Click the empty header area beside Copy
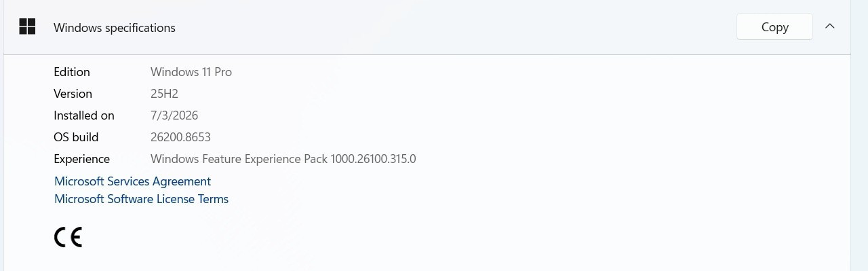The width and height of the screenshot is (868, 271). (x=454, y=27)
